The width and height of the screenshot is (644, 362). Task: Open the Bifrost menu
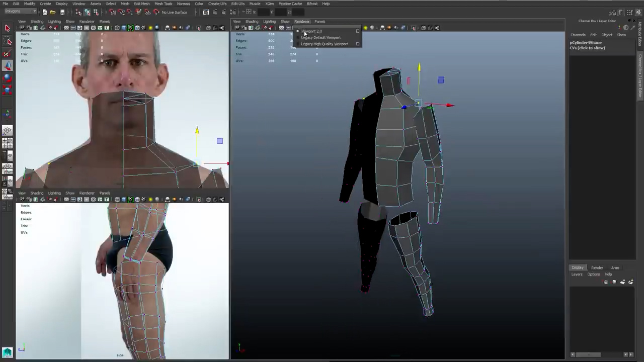312,4
